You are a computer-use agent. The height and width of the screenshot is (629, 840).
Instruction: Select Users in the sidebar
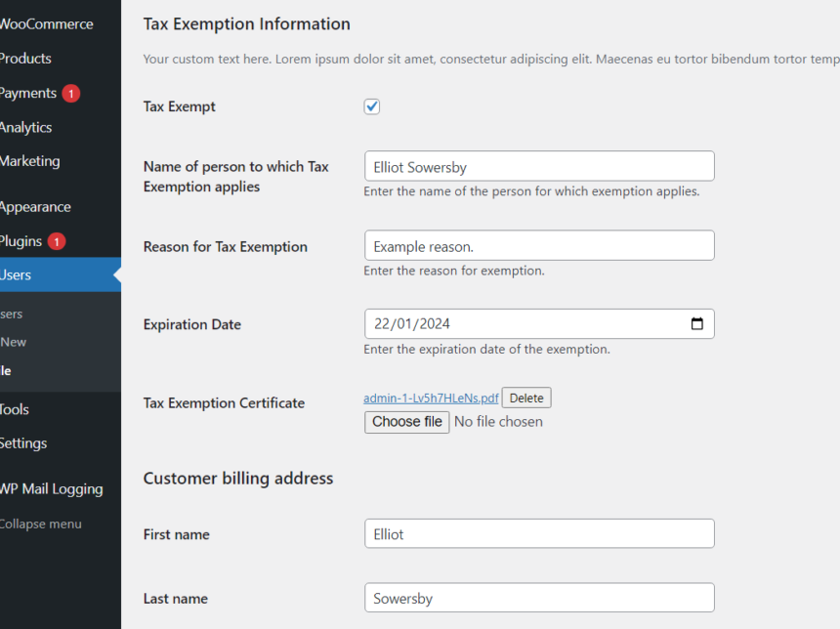pos(15,274)
